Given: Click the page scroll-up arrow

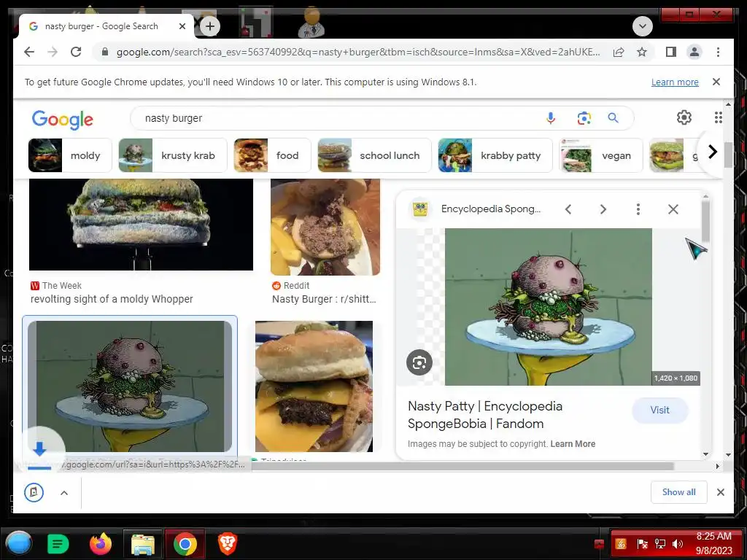Looking at the screenshot, I should [x=728, y=104].
